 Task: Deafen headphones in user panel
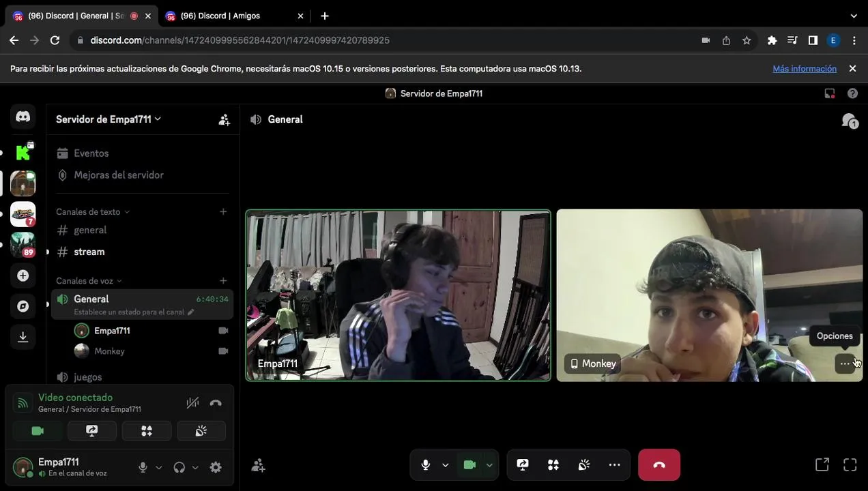179,467
